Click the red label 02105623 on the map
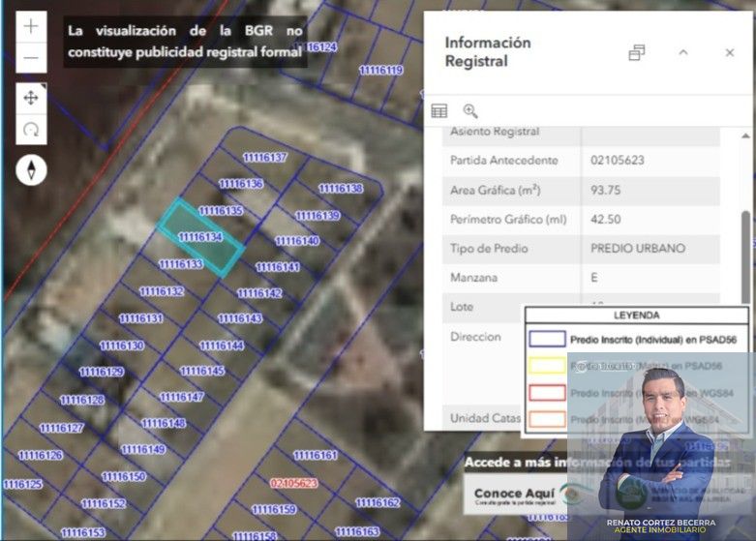The width and height of the screenshot is (756, 541). point(293,483)
